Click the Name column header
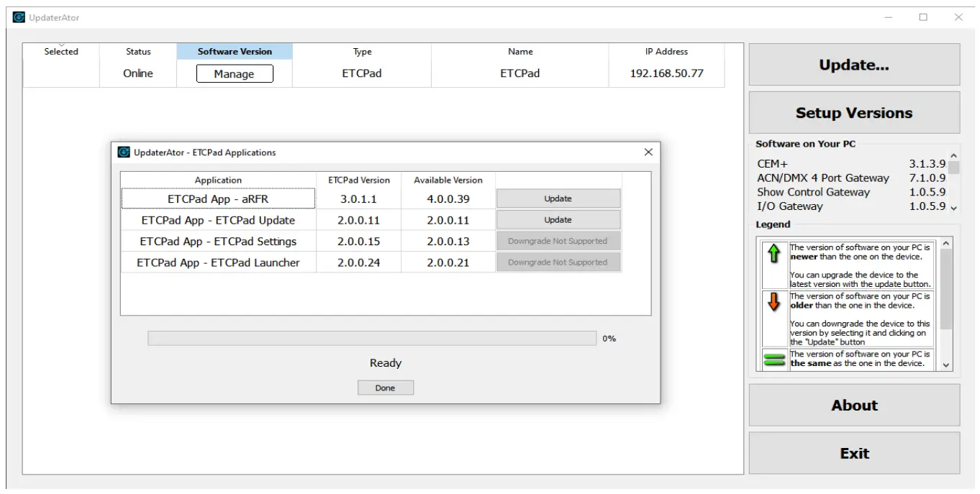The height and width of the screenshot is (494, 980). click(x=520, y=51)
